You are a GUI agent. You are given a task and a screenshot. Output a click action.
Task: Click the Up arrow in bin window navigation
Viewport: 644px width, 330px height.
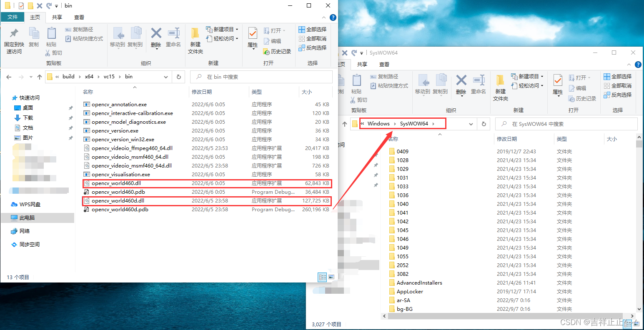click(40, 77)
